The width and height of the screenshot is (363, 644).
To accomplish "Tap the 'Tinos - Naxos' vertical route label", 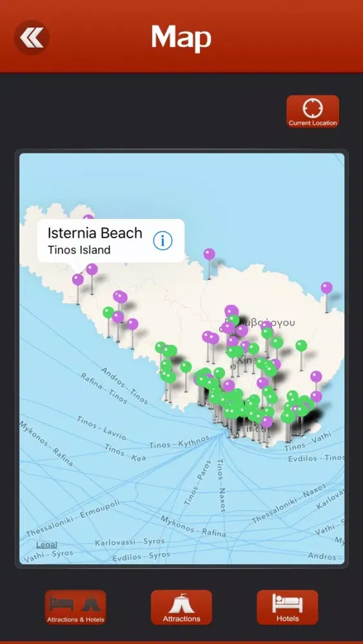I will (221, 486).
